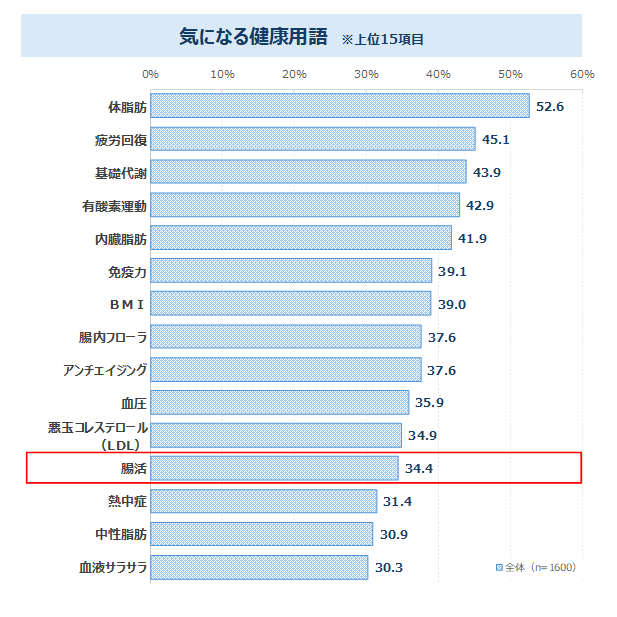Click the legend swatch next to 全体
This screenshot has width=617, height=617.
tap(499, 568)
